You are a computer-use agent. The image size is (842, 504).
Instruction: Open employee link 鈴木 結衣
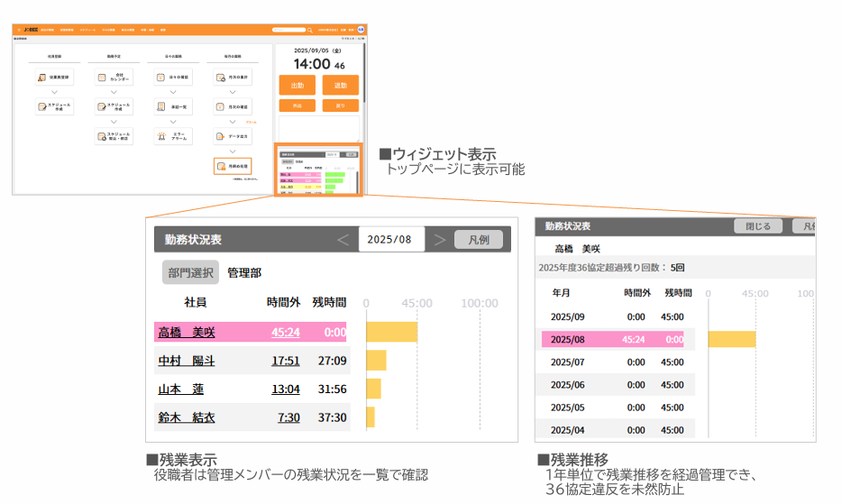pos(187,417)
